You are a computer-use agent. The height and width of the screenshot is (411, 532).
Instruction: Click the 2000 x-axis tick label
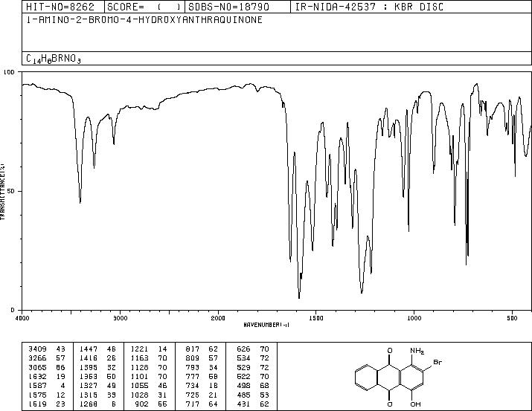click(x=218, y=318)
